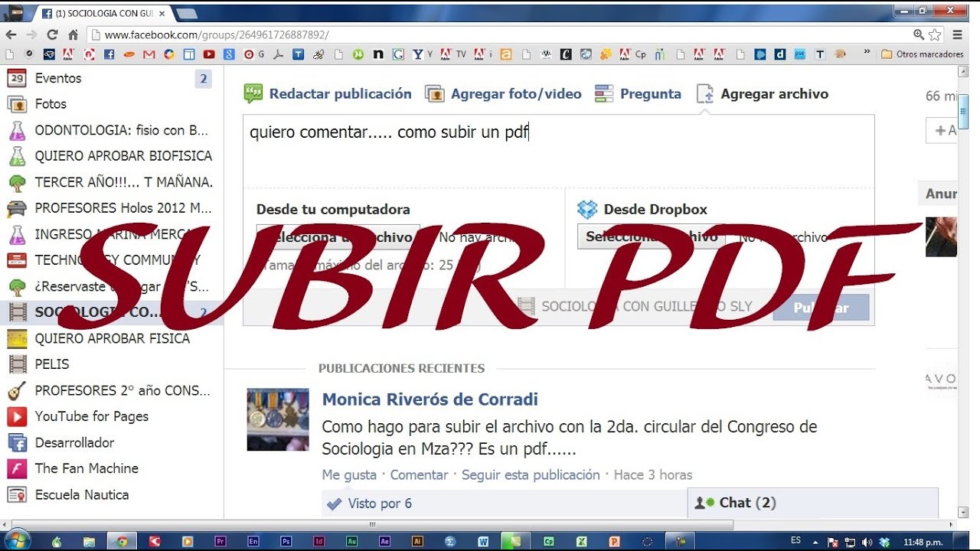Open the Otros marcadores folder
Image resolution: width=980 pixels, height=551 pixels.
pyautogui.click(x=923, y=54)
